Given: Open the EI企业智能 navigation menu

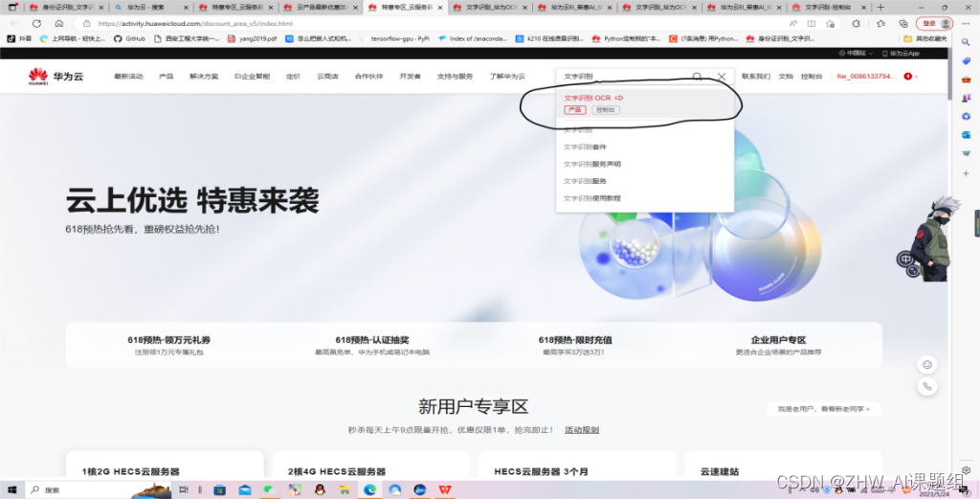Looking at the screenshot, I should click(x=252, y=77).
